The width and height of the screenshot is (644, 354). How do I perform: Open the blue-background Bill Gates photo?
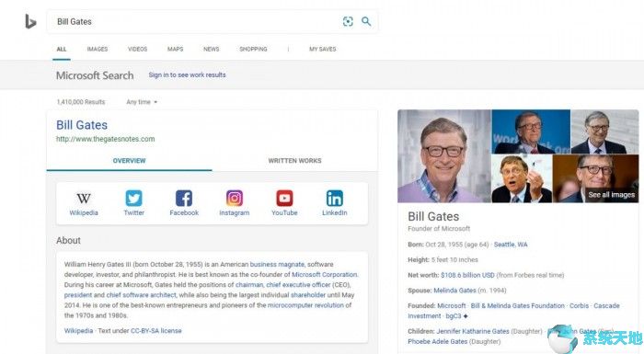[x=531, y=131]
